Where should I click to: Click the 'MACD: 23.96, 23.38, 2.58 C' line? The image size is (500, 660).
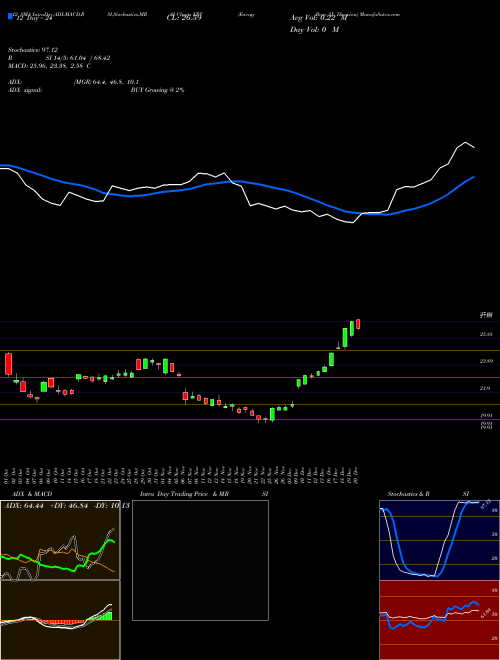[x=50, y=66]
